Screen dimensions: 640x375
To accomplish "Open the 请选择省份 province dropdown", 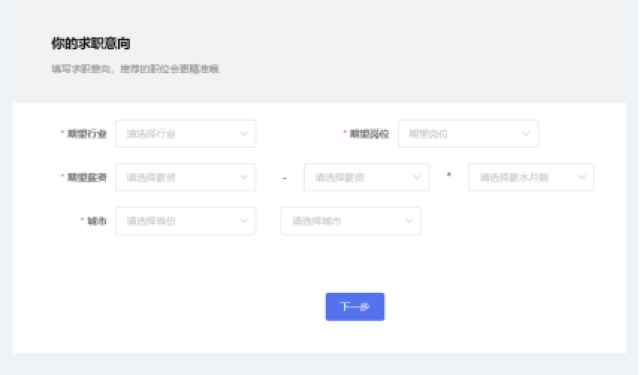I will [185, 221].
